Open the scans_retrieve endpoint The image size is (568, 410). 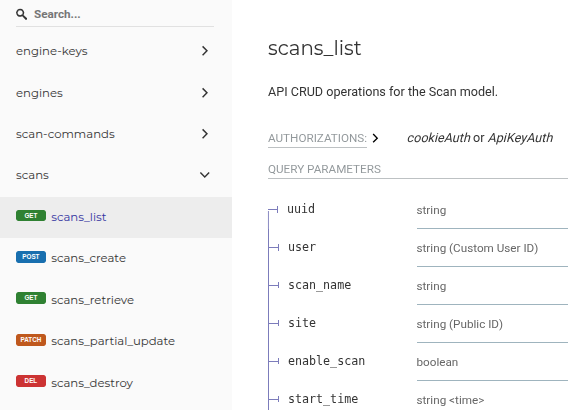point(92,300)
